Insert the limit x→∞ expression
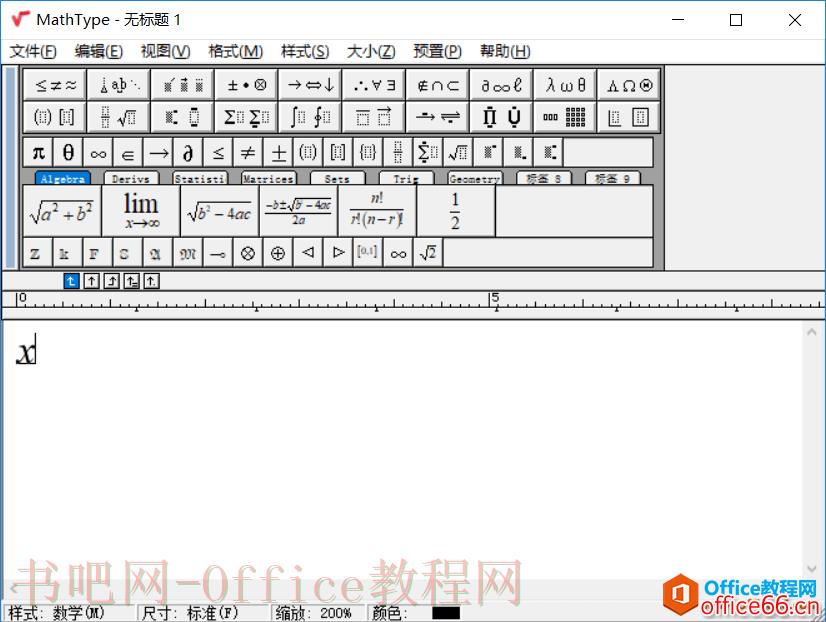Screen dimensions: 826x622 pos(141,211)
